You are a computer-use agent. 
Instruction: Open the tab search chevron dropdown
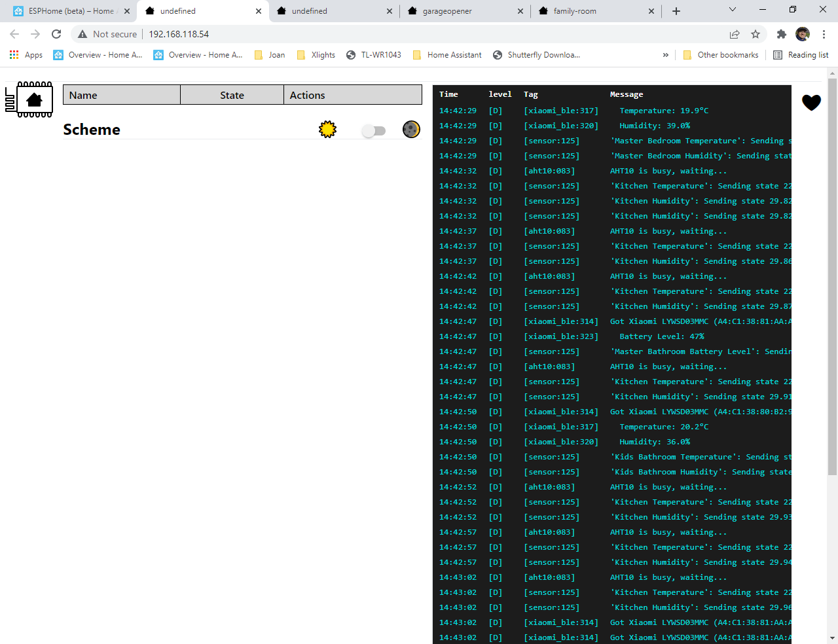(731, 10)
